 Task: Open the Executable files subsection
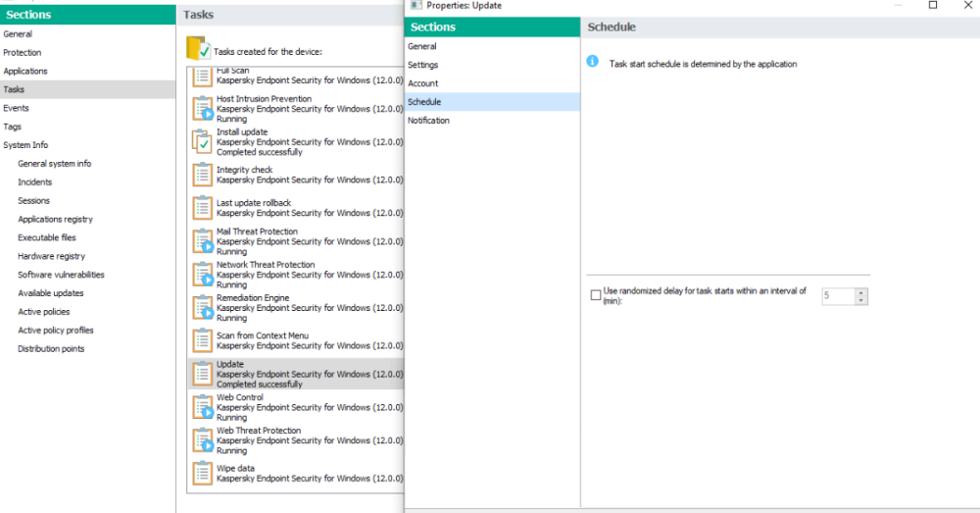(x=47, y=237)
